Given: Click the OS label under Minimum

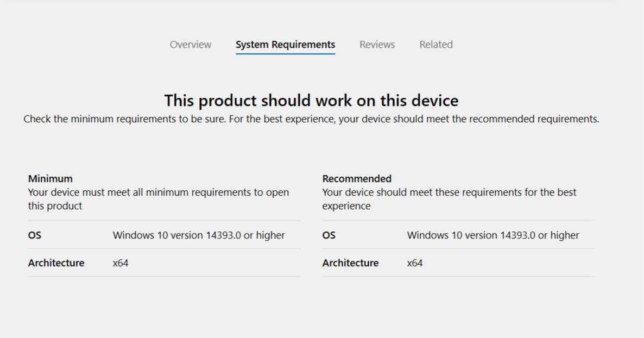Looking at the screenshot, I should (35, 235).
